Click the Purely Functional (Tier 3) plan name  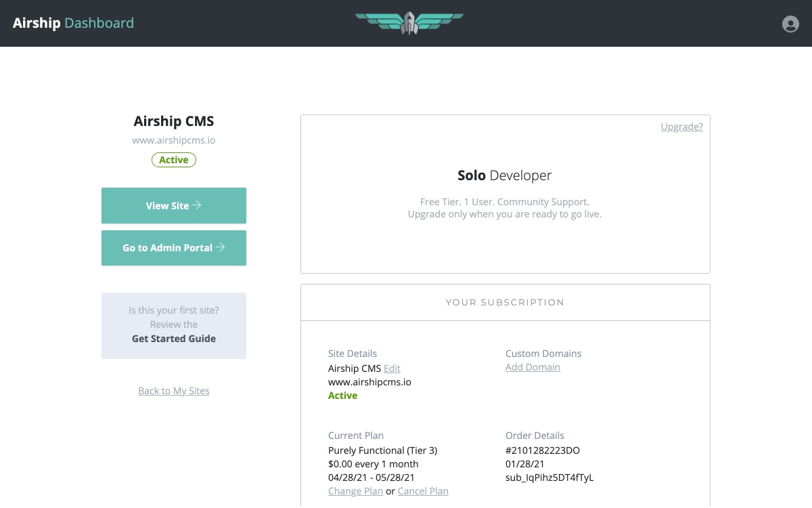click(384, 450)
